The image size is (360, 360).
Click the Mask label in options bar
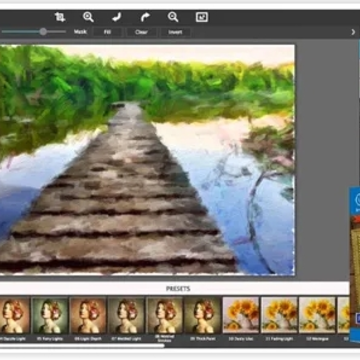(x=80, y=32)
